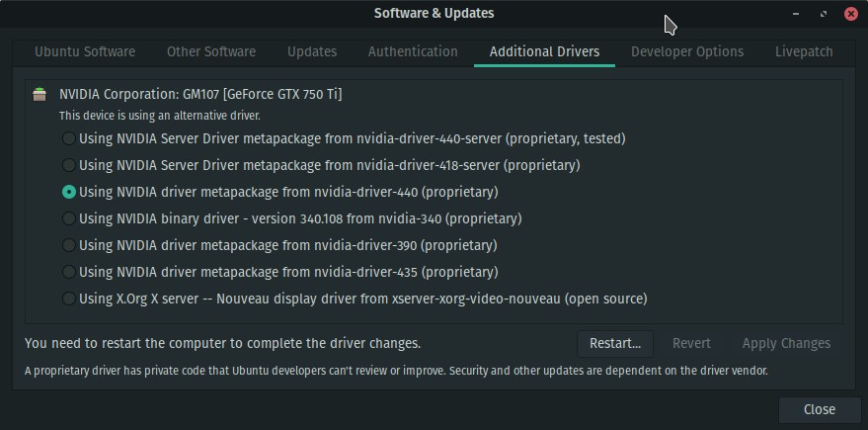Image resolution: width=868 pixels, height=430 pixels.
Task: Go to the Authentication tab
Action: coord(413,52)
